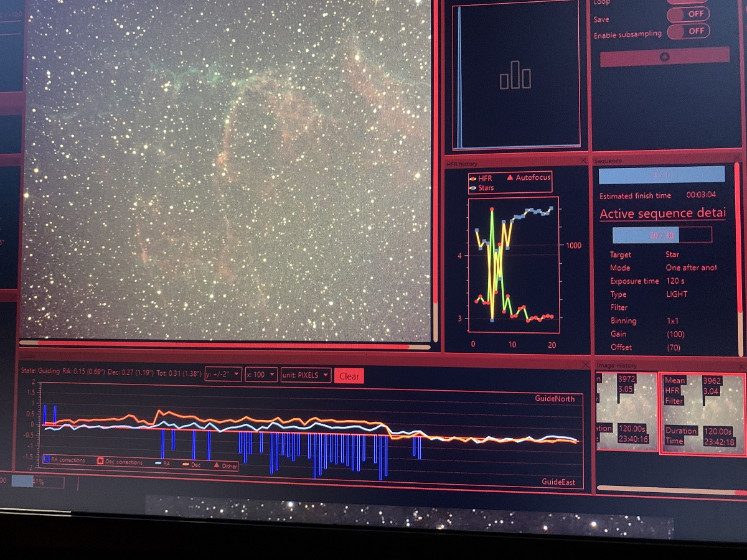Click the "GuideEast" graph label
The width and height of the screenshot is (747, 560).
coord(558,482)
